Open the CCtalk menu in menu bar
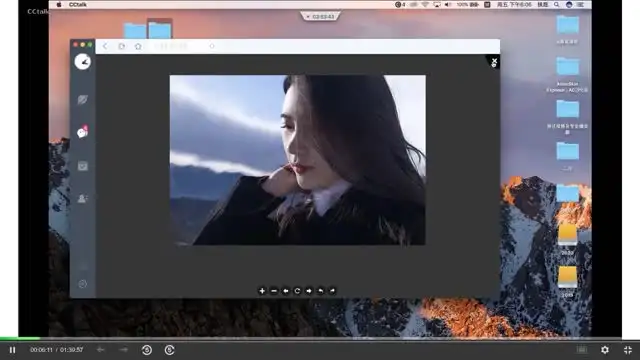Screen dimensions: 640x360 point(78,4)
